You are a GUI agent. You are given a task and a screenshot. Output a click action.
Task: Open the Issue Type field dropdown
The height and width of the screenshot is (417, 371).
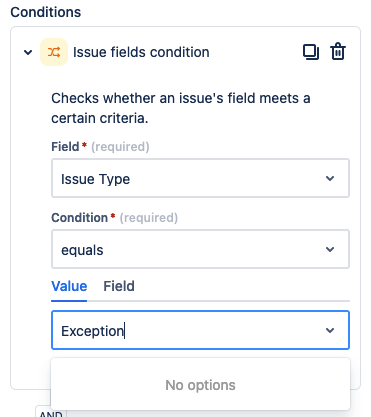click(200, 178)
